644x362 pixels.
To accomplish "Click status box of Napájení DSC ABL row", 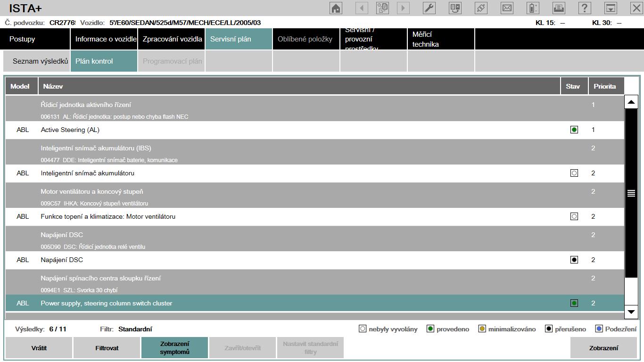I will 574,260.
